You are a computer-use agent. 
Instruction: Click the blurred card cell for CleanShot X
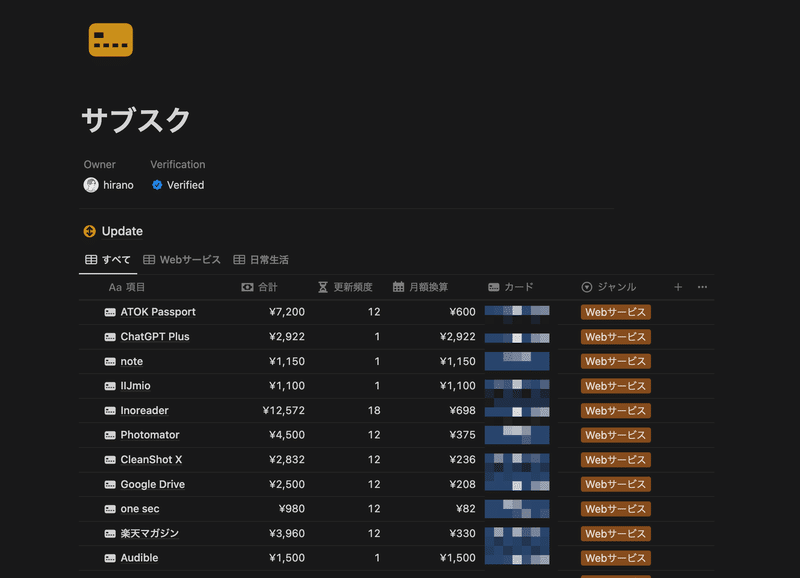coord(517,460)
